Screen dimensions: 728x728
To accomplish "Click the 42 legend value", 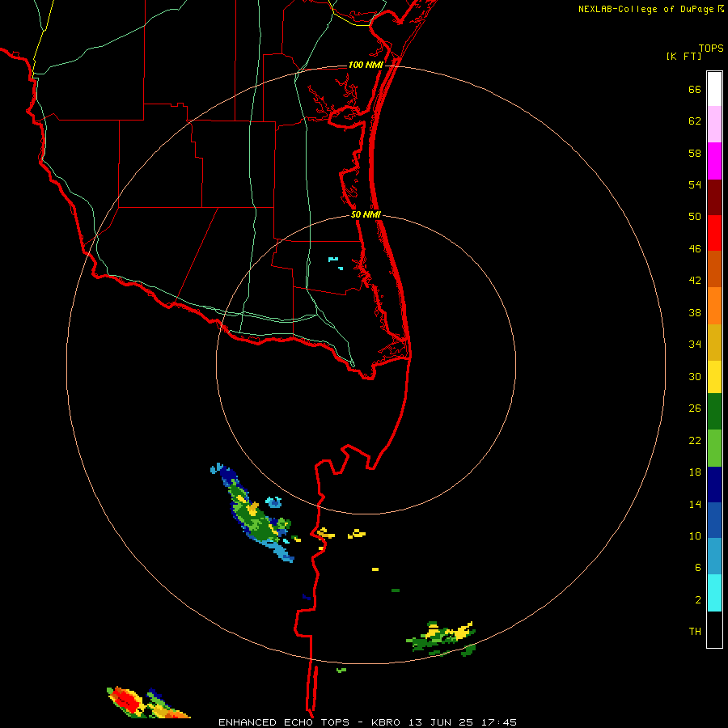I will pyautogui.click(x=695, y=281).
